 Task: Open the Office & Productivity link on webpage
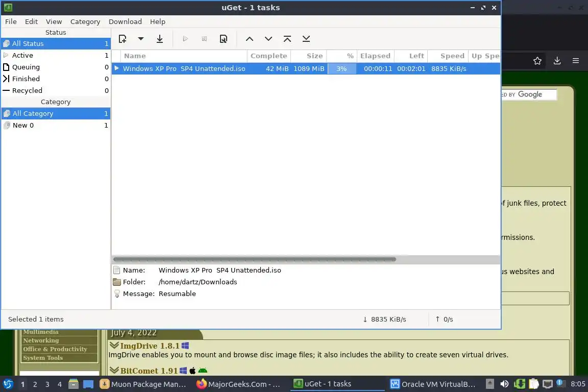55,349
